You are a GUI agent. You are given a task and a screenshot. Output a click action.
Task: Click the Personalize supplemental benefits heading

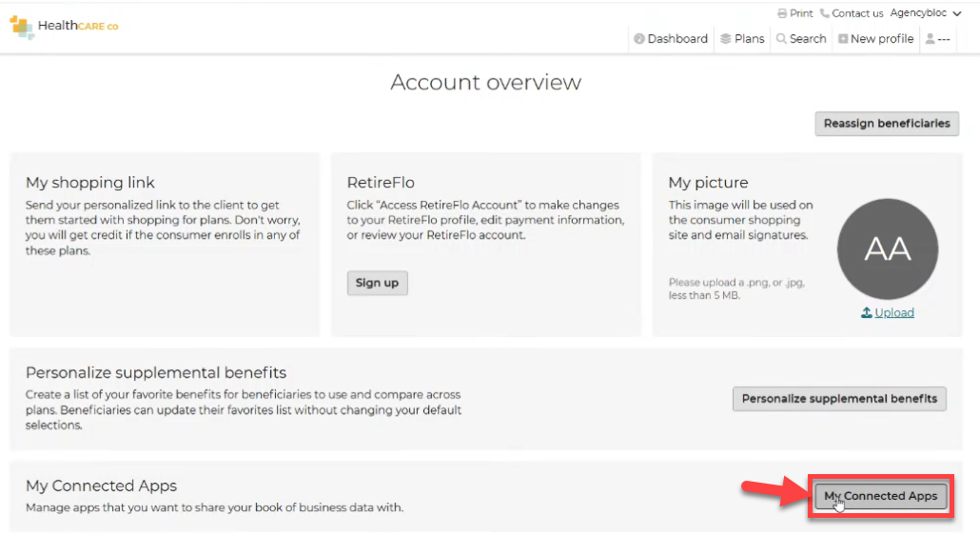pyautogui.click(x=156, y=372)
